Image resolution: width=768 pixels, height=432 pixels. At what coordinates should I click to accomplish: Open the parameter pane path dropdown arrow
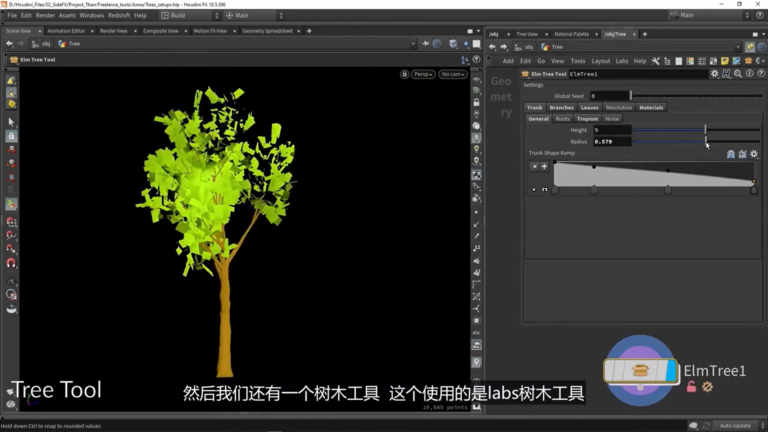click(738, 47)
